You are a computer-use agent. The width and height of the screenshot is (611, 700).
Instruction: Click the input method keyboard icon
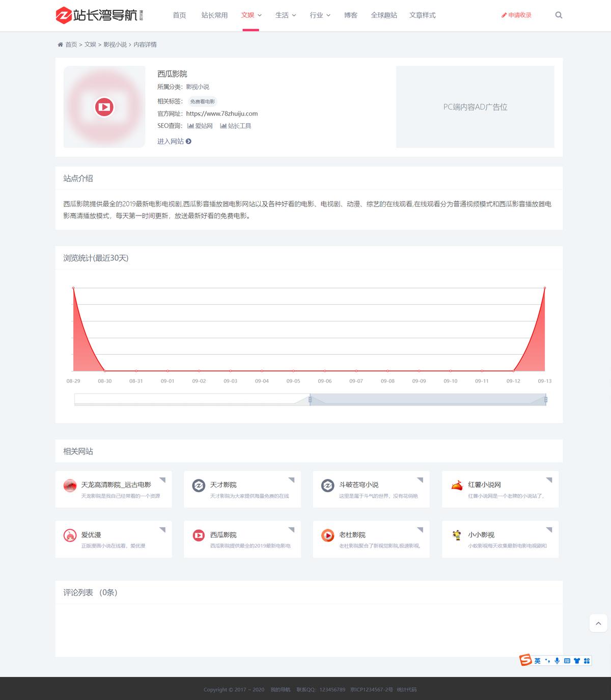coord(567,661)
